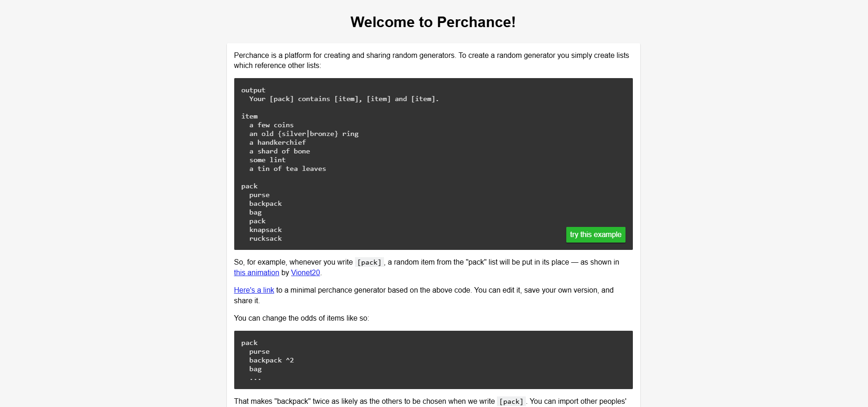868x407 pixels.
Task: Follow the Vionet20 profile link
Action: (x=305, y=273)
